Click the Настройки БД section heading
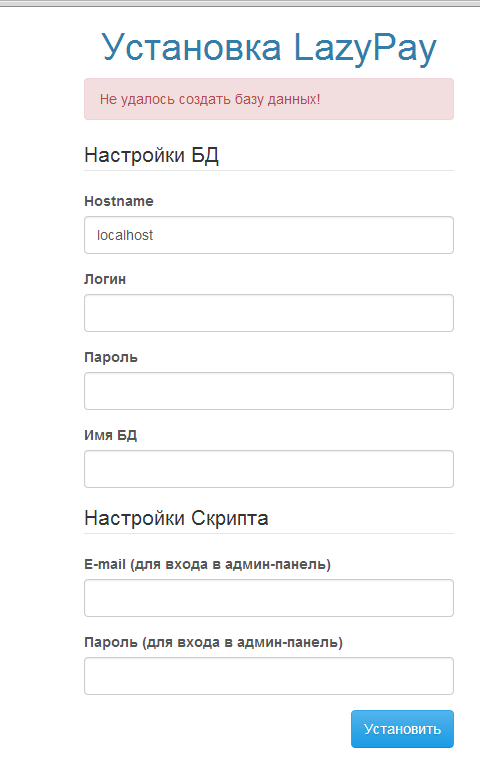The height and width of the screenshot is (764, 480). (152, 155)
